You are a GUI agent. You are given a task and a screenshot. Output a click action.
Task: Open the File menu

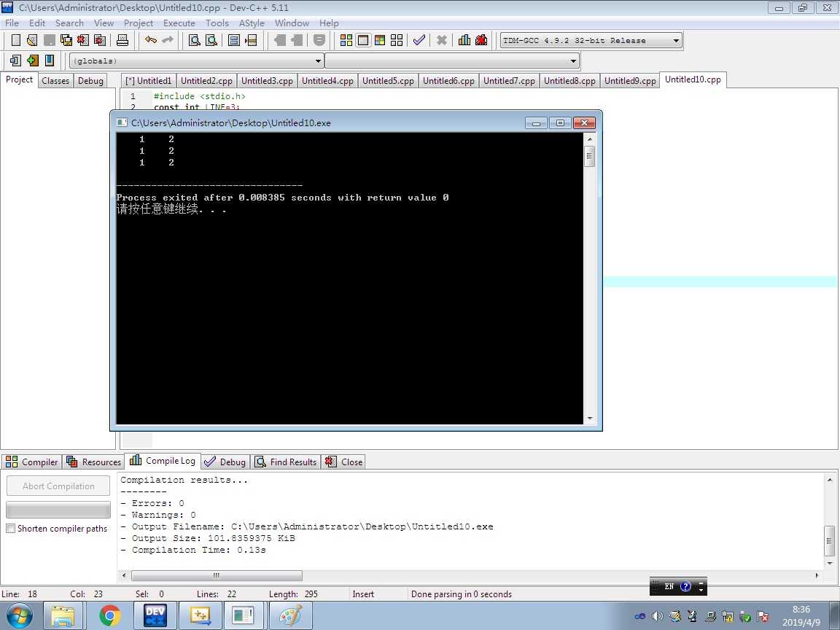tap(12, 23)
